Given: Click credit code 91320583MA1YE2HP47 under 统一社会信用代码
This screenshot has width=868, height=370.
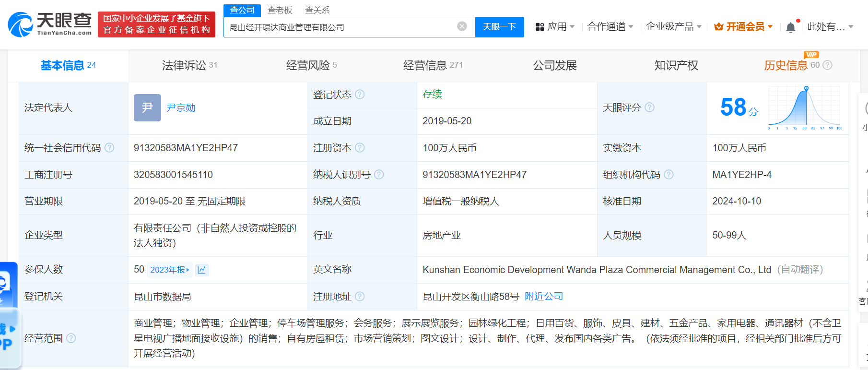Looking at the screenshot, I should (x=186, y=148).
